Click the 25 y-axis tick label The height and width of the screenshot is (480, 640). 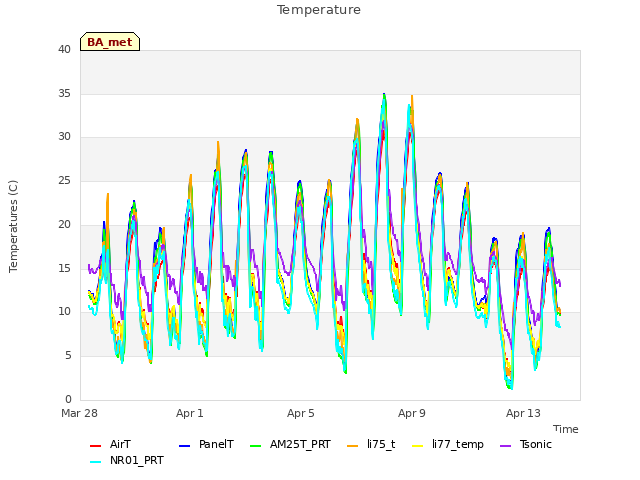[x=64, y=180]
